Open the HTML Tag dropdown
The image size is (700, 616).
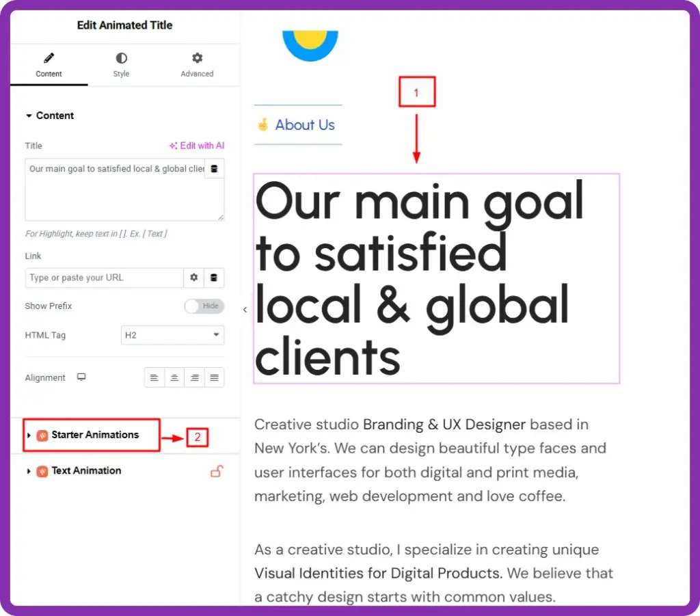click(x=172, y=335)
